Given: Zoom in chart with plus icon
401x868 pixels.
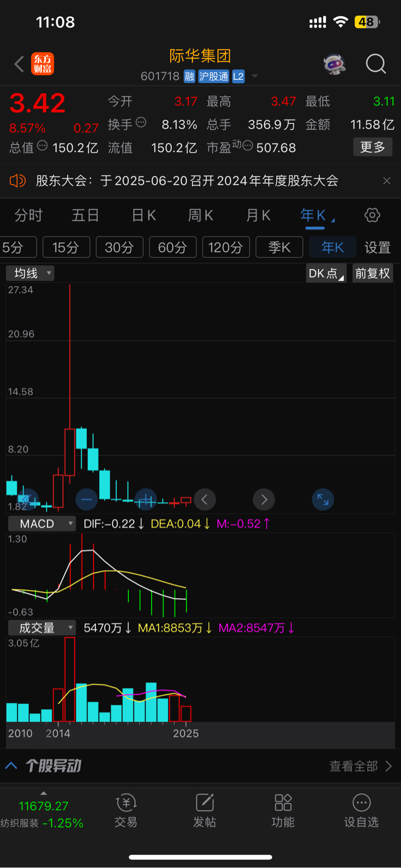Looking at the screenshot, I should (146, 500).
